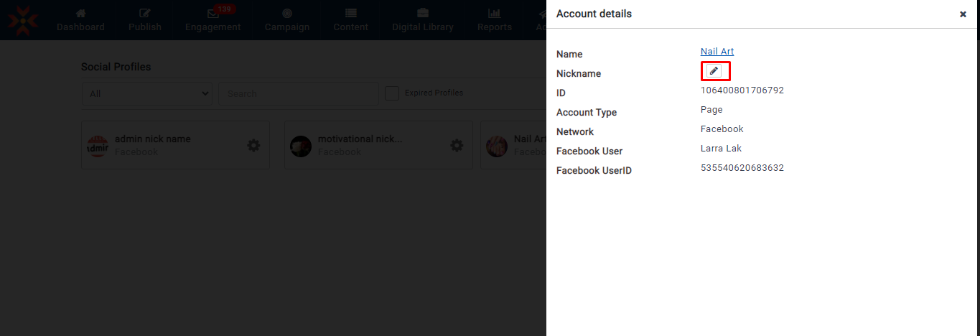980x336 pixels.
Task: Close the Account details panel
Action: point(963,14)
